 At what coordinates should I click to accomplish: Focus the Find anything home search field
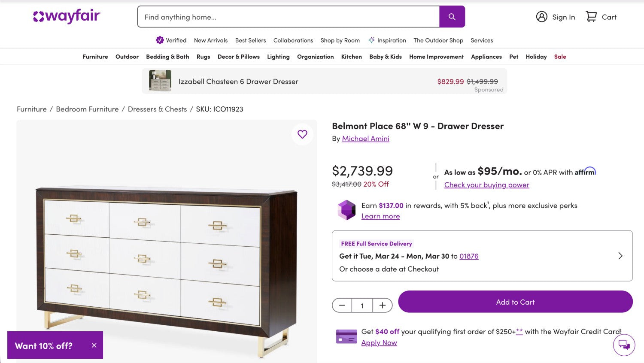[288, 17]
